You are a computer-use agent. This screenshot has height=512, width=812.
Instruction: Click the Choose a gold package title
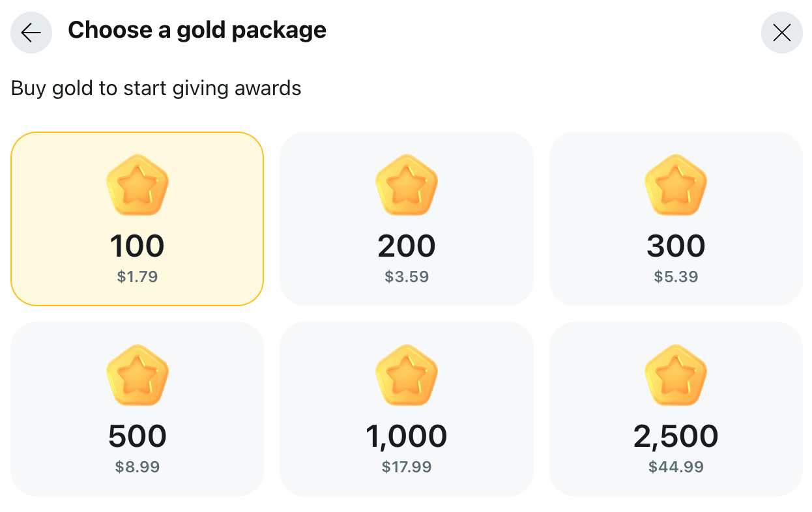click(x=198, y=30)
